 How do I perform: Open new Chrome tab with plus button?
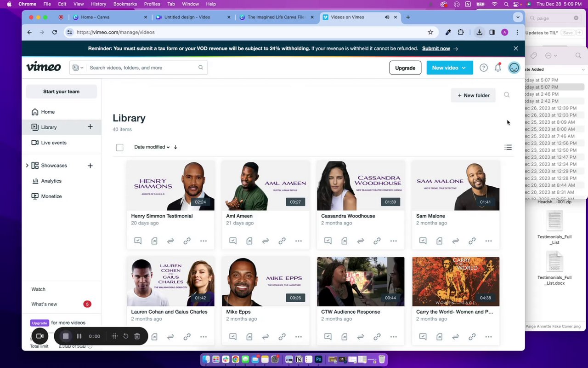pos(408,17)
